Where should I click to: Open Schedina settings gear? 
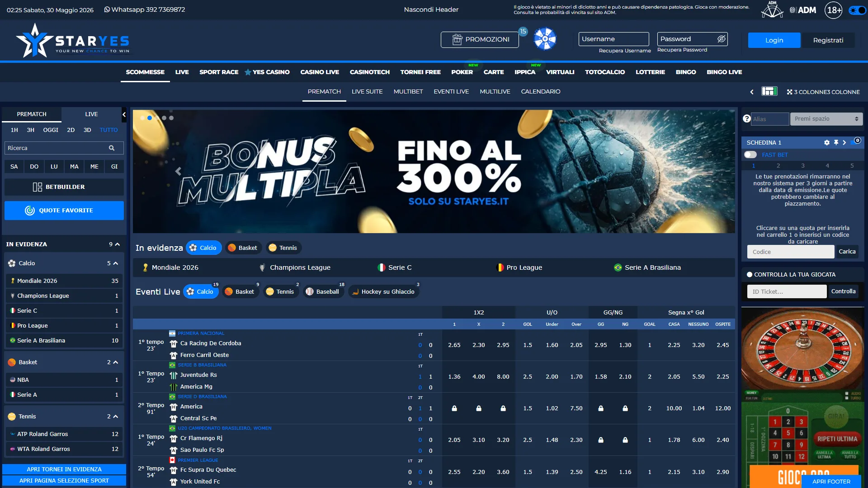tap(827, 142)
